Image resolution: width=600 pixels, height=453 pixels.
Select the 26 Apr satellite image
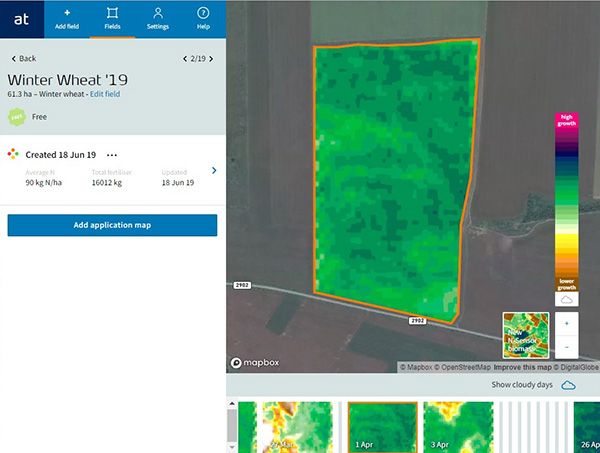pyautogui.click(x=587, y=427)
